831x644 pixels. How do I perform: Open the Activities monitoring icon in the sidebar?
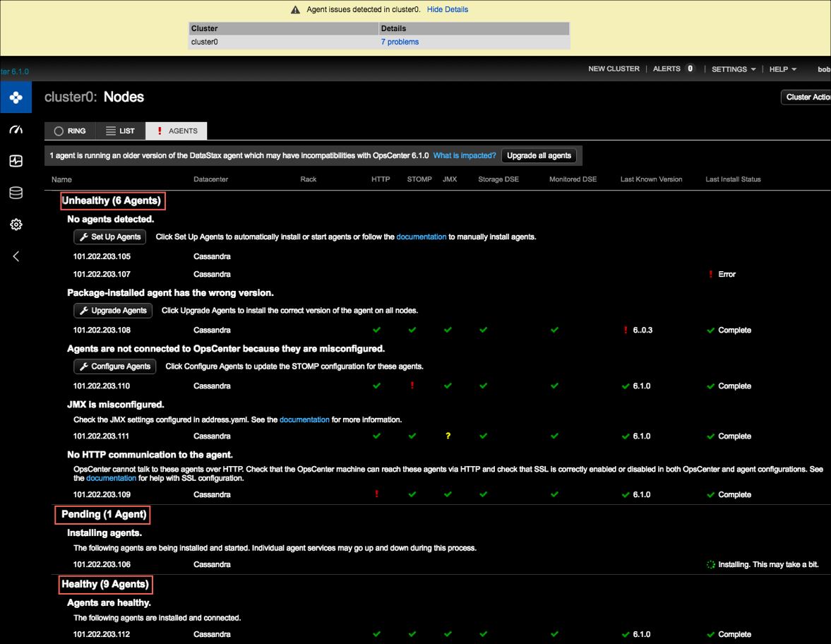coord(16,161)
